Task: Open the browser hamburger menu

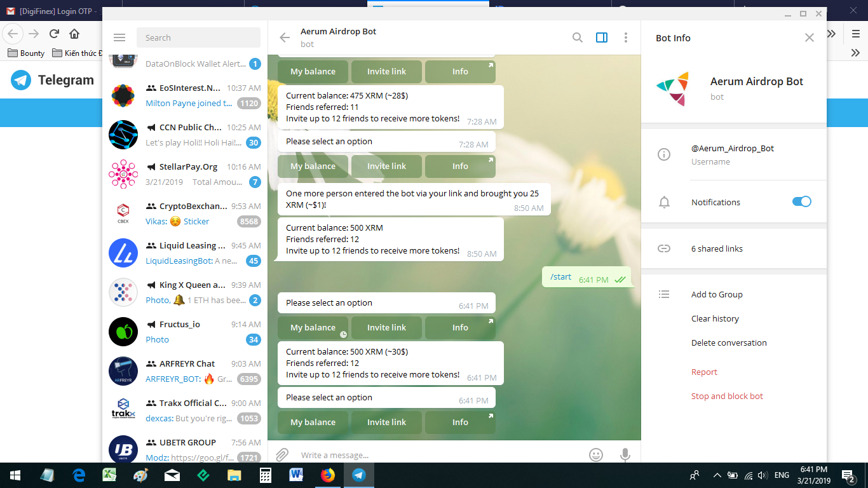Action: 855,34
